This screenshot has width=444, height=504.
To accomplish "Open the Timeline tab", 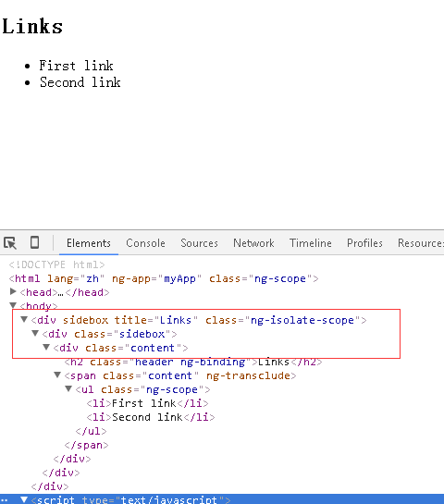I will tap(310, 243).
